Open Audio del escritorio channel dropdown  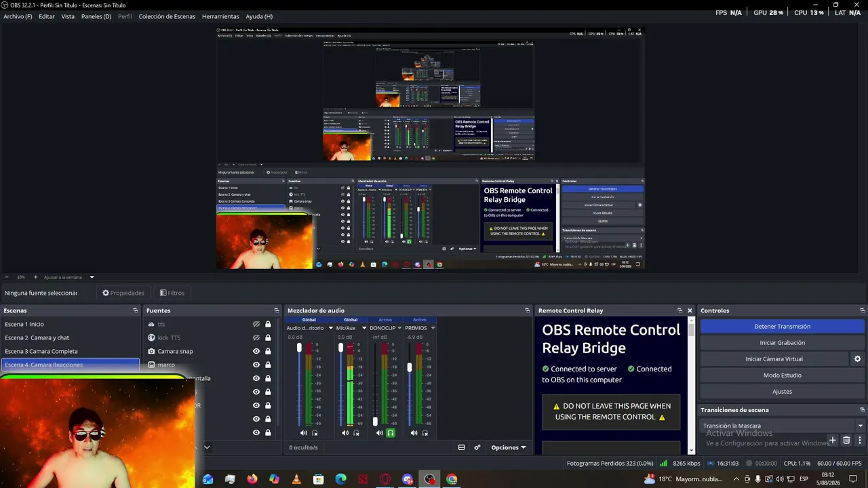(330, 328)
